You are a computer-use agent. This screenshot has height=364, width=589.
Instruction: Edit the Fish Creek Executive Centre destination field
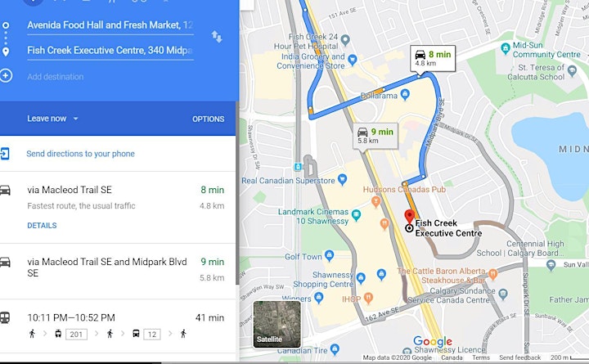pyautogui.click(x=110, y=51)
